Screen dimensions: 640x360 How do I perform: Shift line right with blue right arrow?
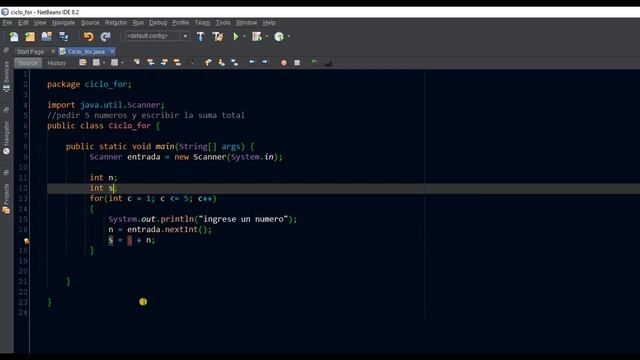tap(265, 62)
